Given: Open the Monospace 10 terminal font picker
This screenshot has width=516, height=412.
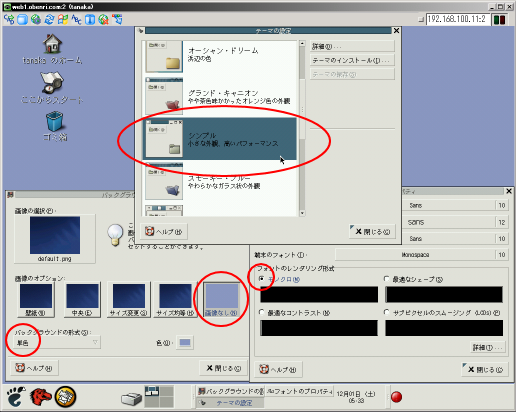Looking at the screenshot, I should pyautogui.click(x=421, y=255).
